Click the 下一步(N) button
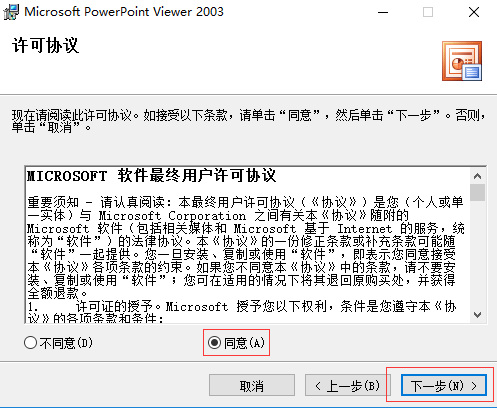The height and width of the screenshot is (408, 497). pyautogui.click(x=444, y=385)
